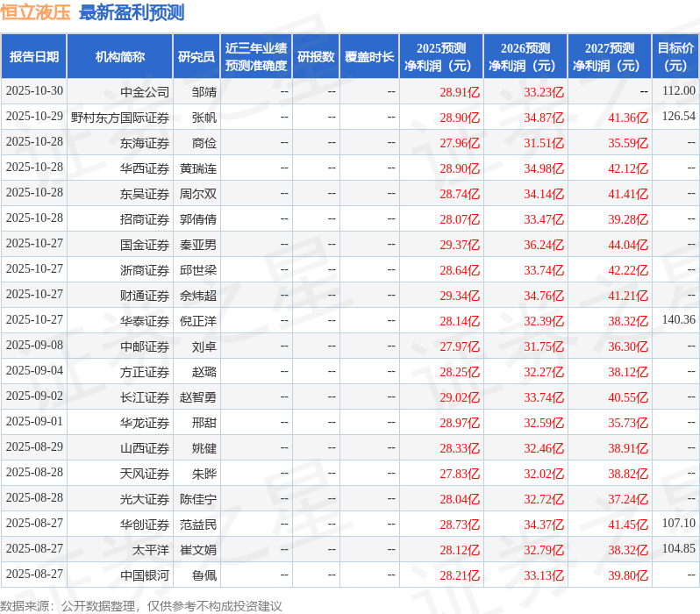Click analyst name 邹靖

pyautogui.click(x=204, y=92)
